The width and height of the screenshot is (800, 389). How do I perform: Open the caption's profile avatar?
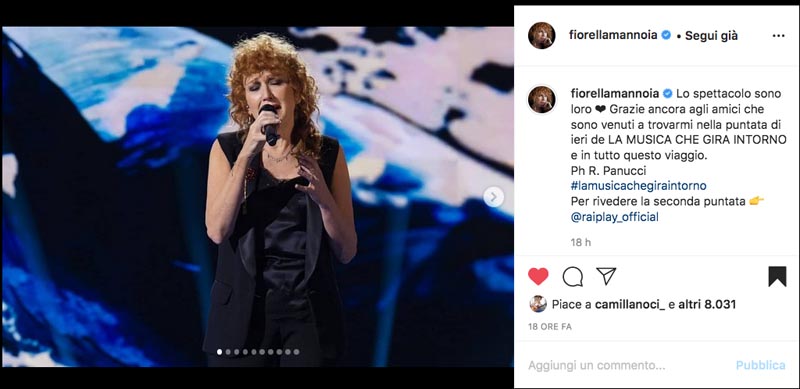pos(541,99)
